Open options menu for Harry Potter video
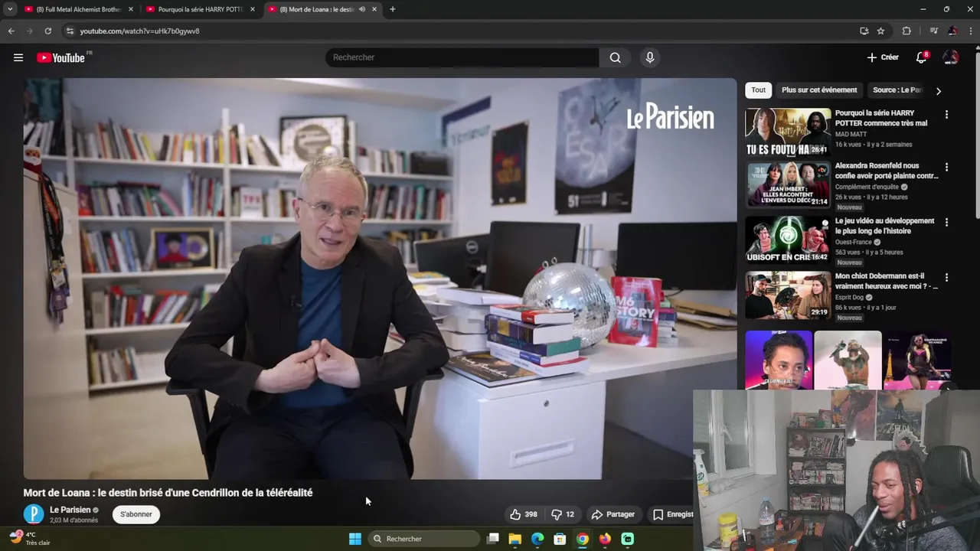The height and width of the screenshot is (551, 980). 946,115
